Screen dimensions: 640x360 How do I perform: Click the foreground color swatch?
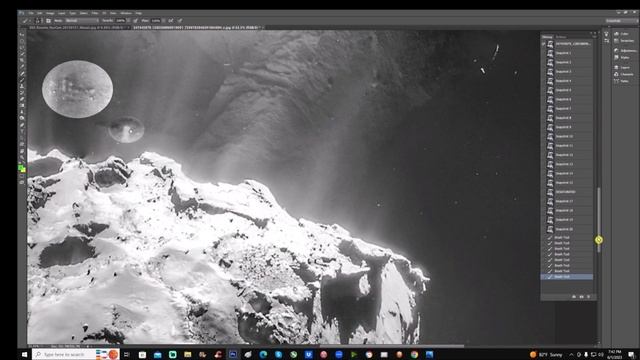(20, 167)
